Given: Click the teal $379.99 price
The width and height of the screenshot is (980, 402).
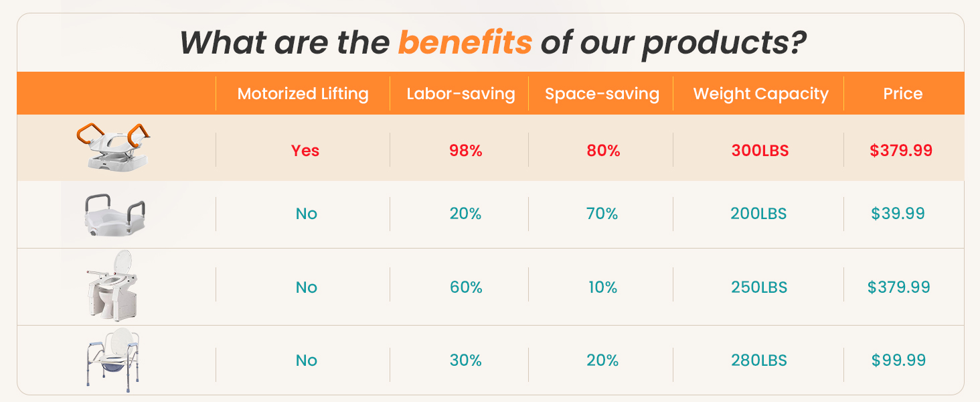Looking at the screenshot, I should 898,287.
